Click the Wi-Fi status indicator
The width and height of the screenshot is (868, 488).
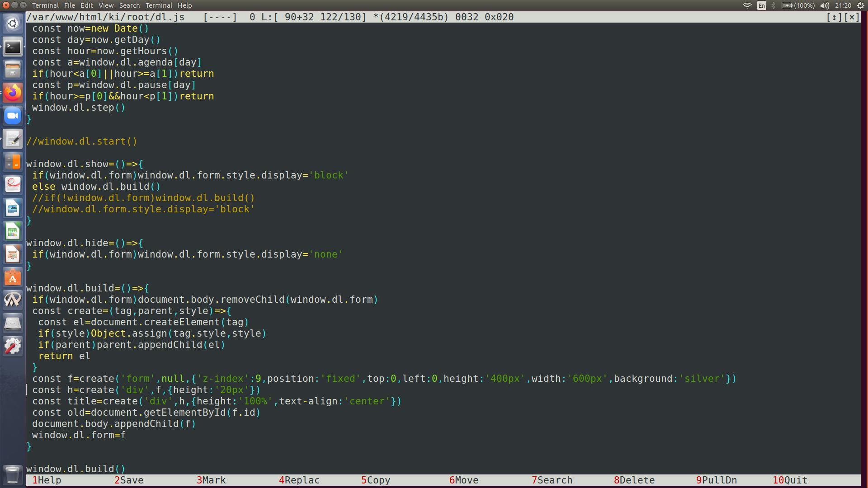tap(747, 5)
